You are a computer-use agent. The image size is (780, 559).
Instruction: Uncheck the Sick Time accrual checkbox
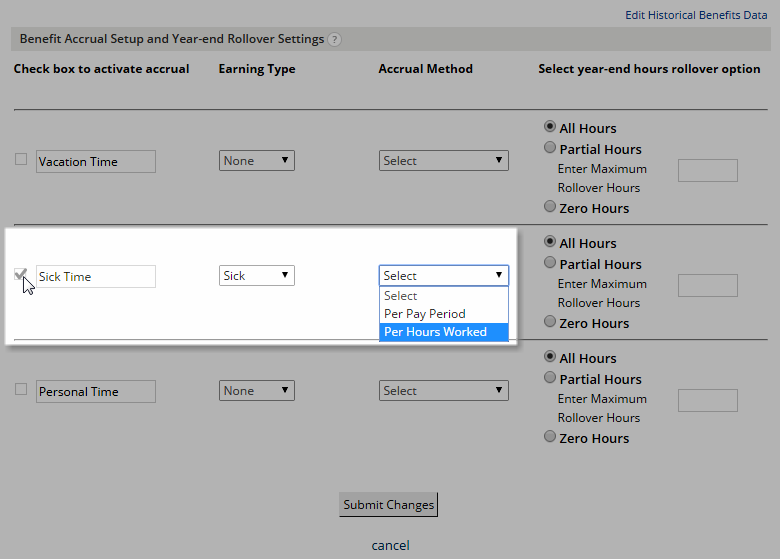21,274
